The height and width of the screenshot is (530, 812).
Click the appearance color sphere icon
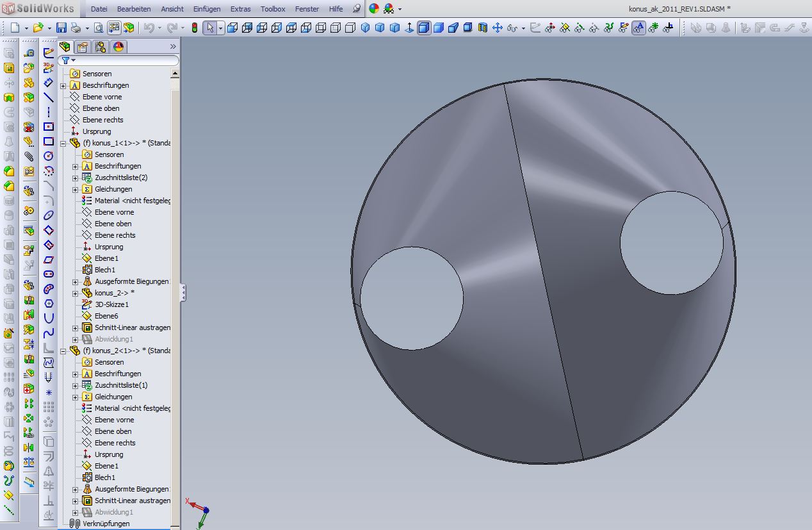[x=374, y=9]
